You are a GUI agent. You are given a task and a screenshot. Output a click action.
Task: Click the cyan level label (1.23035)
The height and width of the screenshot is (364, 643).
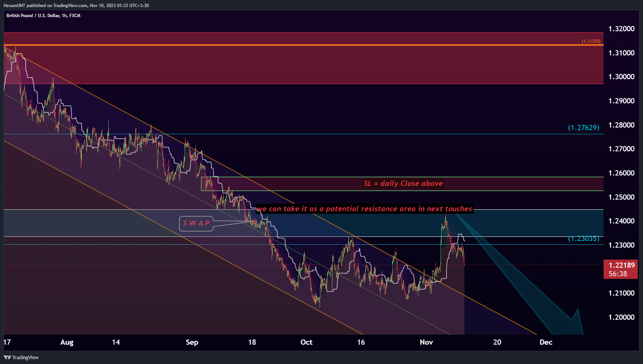[x=583, y=238]
